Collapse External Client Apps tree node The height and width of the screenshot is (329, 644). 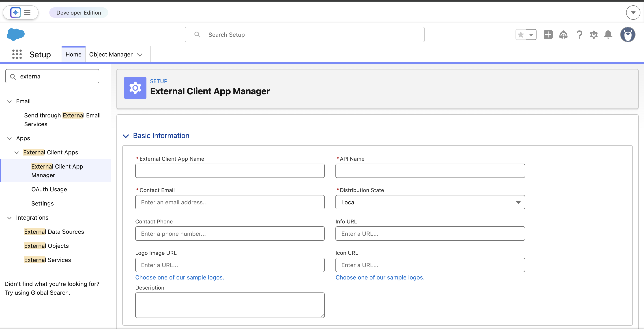17,152
